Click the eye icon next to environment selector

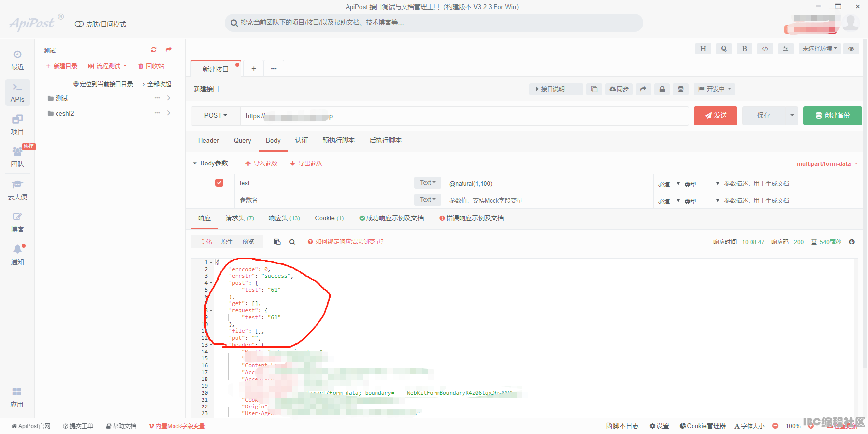point(851,49)
